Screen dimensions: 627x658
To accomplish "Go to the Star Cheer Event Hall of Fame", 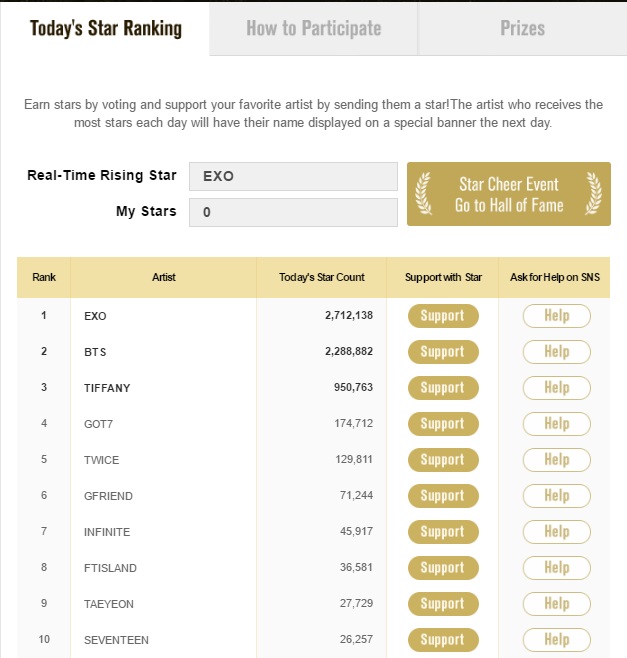I will (509, 194).
